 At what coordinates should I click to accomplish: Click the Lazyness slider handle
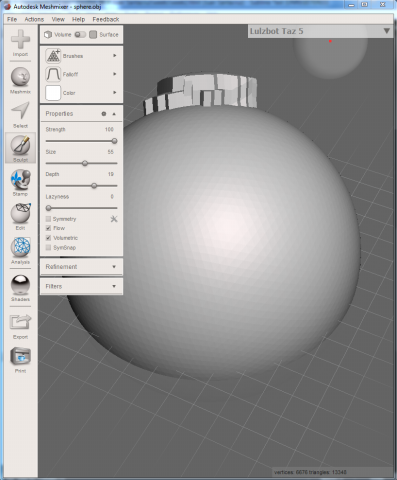pyautogui.click(x=49, y=208)
